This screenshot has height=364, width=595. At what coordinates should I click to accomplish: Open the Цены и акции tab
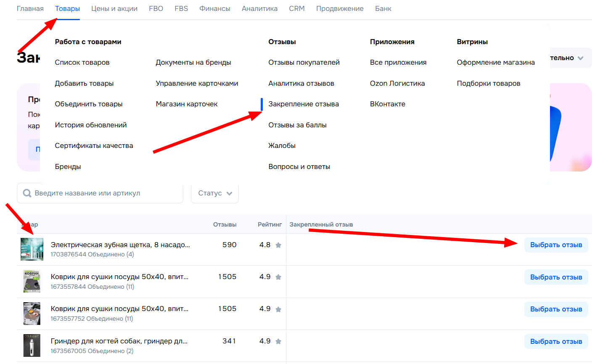[114, 9]
